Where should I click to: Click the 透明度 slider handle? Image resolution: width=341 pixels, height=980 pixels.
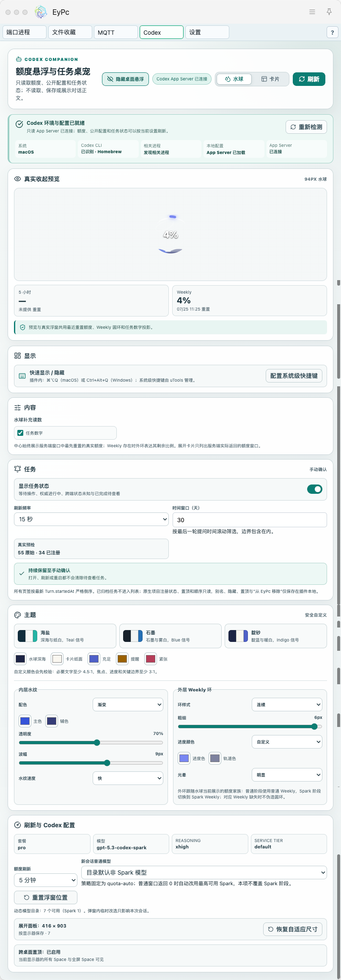[97, 743]
